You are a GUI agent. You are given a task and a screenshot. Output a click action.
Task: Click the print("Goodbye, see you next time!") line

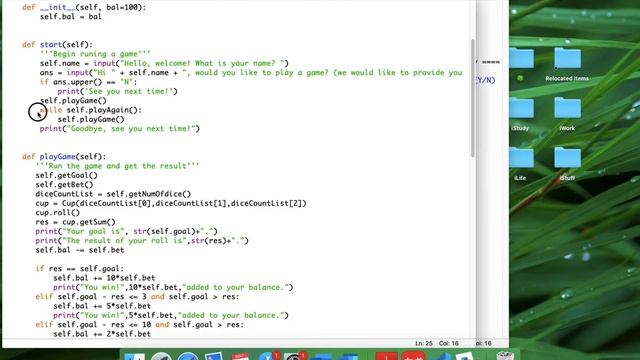coord(120,129)
